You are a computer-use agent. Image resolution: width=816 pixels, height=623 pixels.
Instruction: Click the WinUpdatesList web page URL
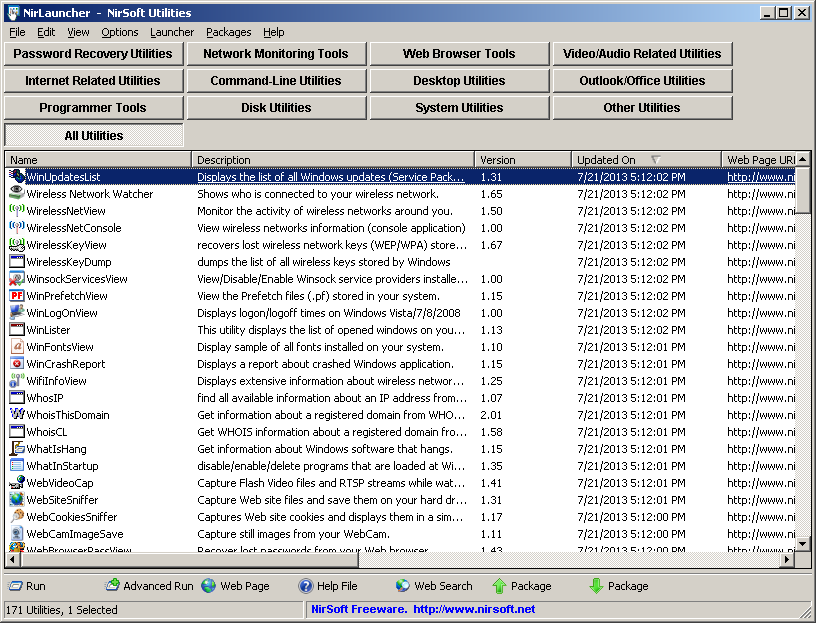pos(761,177)
